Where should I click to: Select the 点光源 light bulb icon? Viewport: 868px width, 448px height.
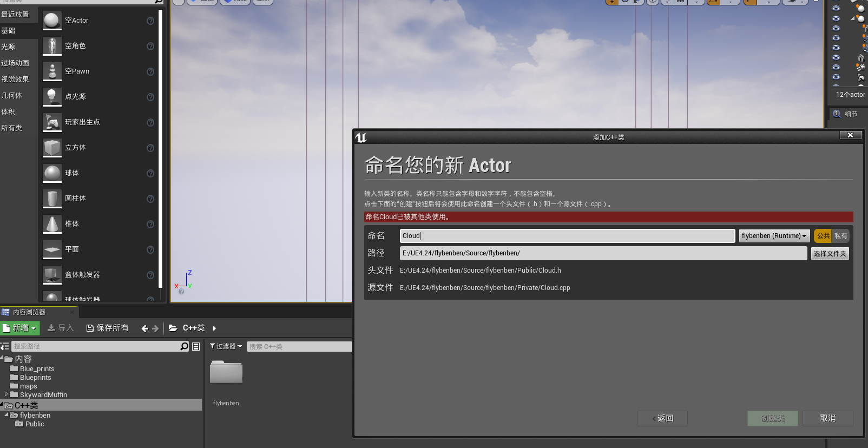[x=52, y=97]
